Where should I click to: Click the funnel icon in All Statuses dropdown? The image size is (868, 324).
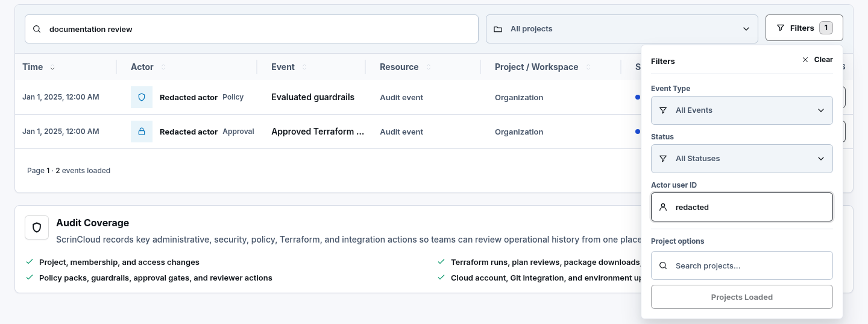tap(663, 159)
